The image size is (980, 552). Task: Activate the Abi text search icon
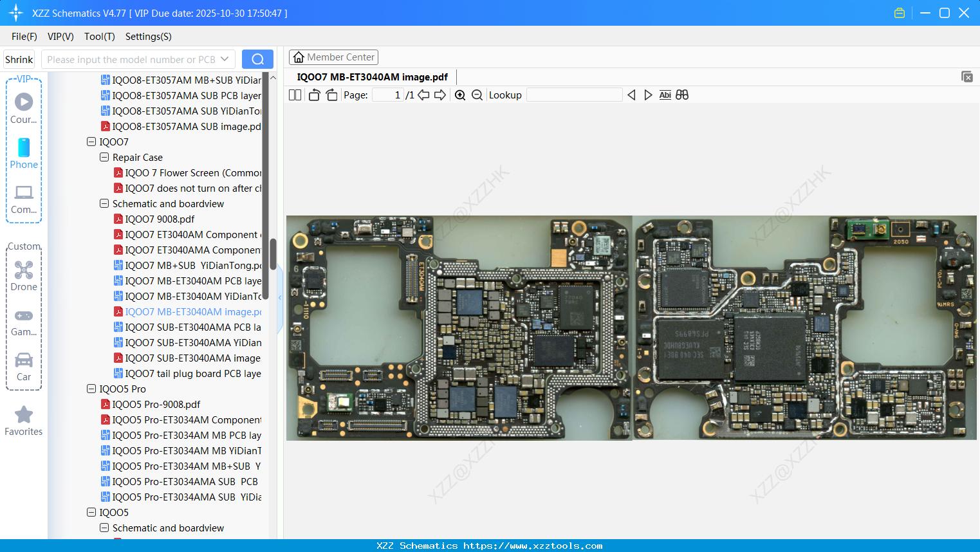point(665,95)
